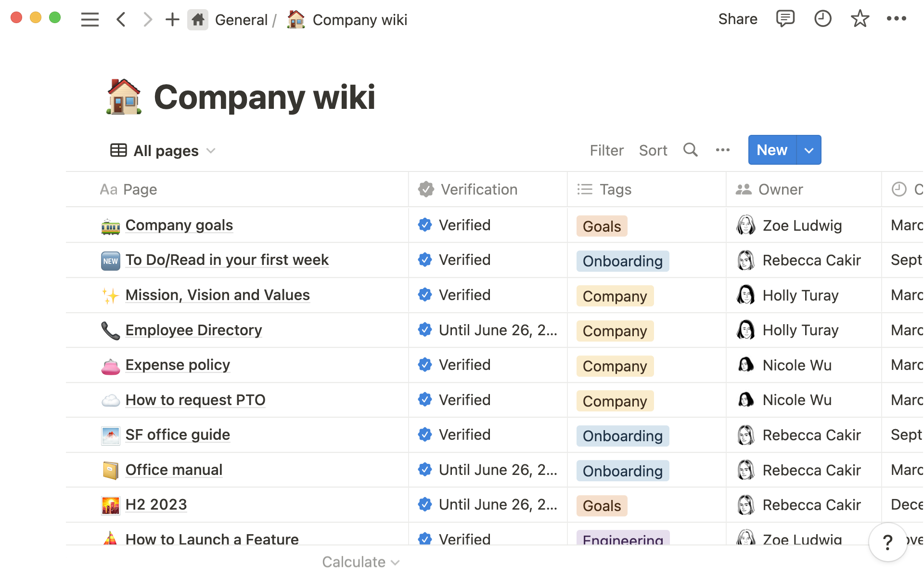Image resolution: width=924 pixels, height=578 pixels.
Task: Click the Tags column header icon
Action: pos(584,189)
